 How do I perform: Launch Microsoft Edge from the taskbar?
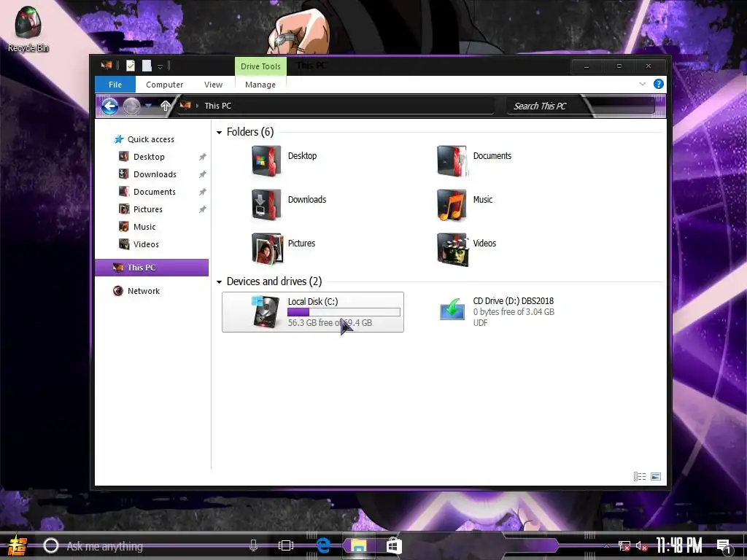click(x=323, y=545)
